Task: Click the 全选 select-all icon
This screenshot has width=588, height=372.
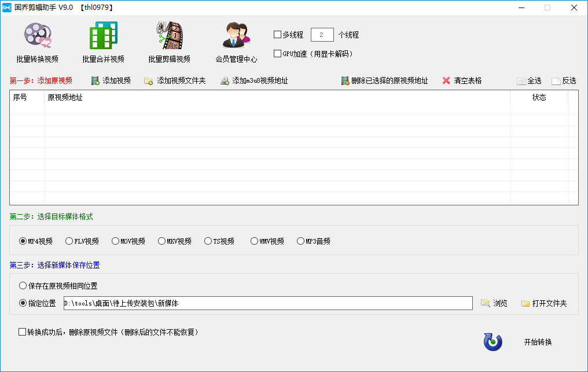Action: (521, 81)
